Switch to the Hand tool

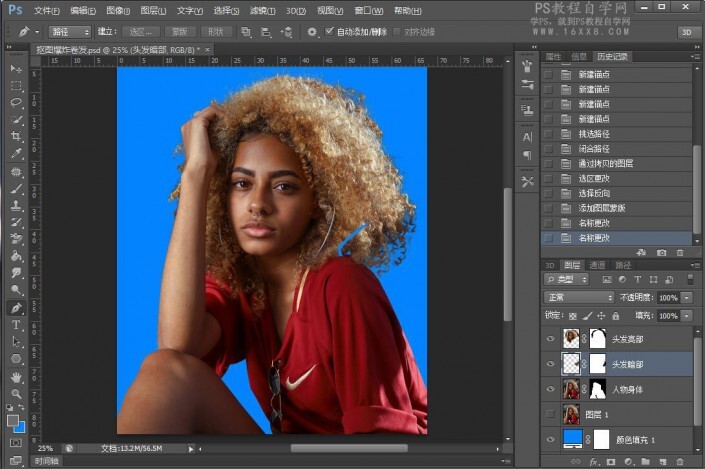click(16, 377)
